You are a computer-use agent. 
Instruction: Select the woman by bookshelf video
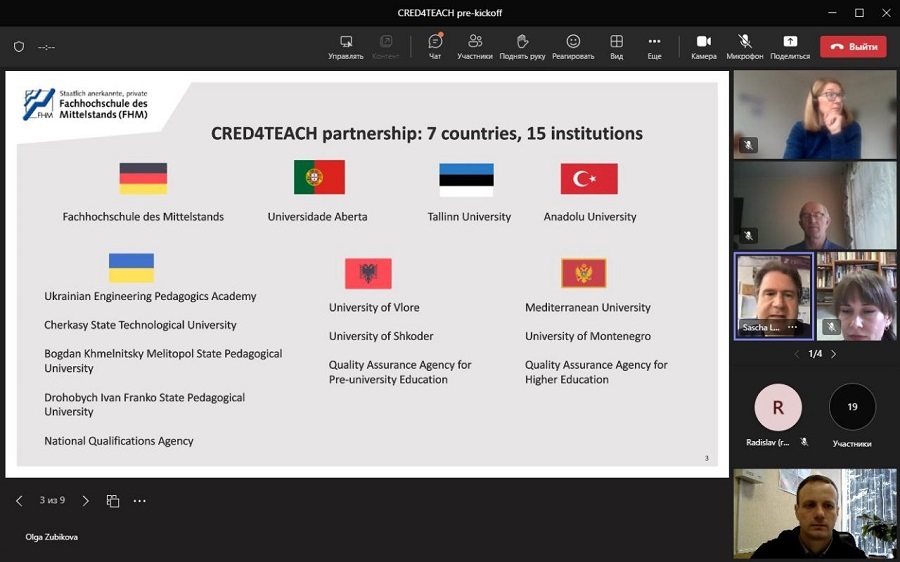pyautogui.click(x=856, y=296)
